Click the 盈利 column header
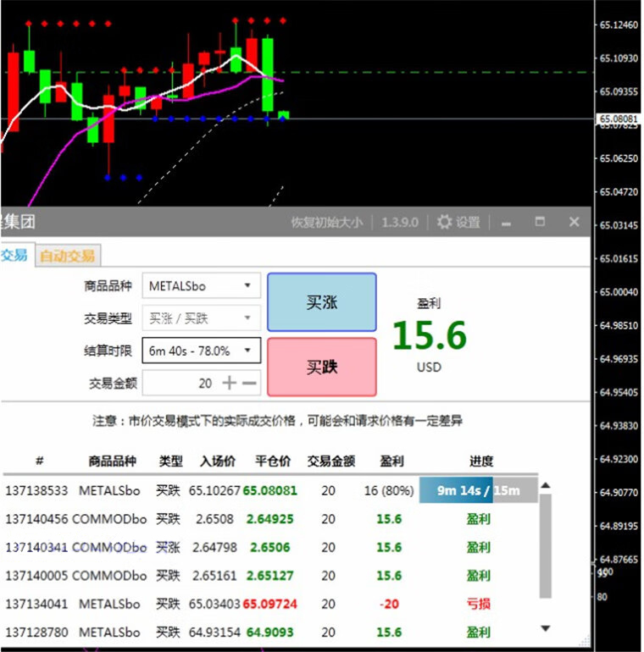This screenshot has width=644, height=652. coord(391,461)
